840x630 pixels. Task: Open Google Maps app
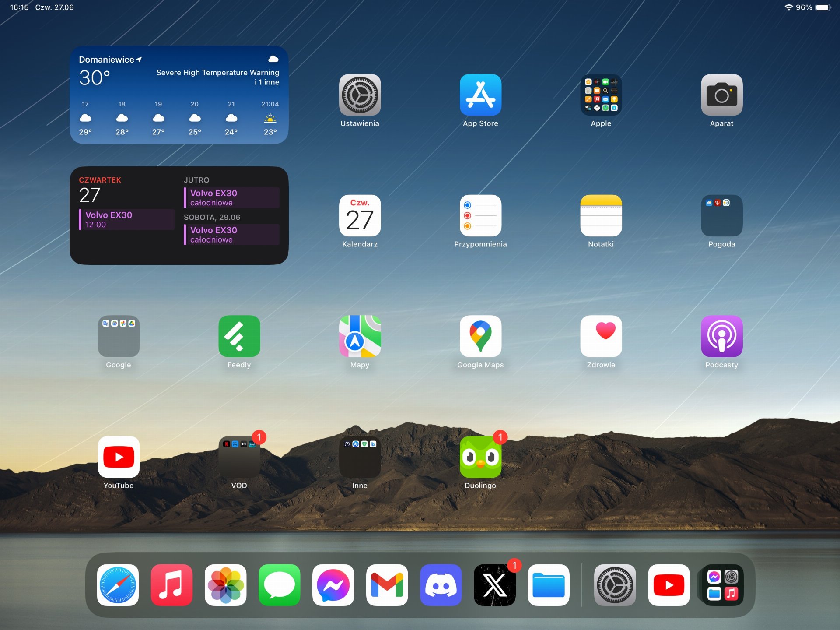tap(480, 336)
